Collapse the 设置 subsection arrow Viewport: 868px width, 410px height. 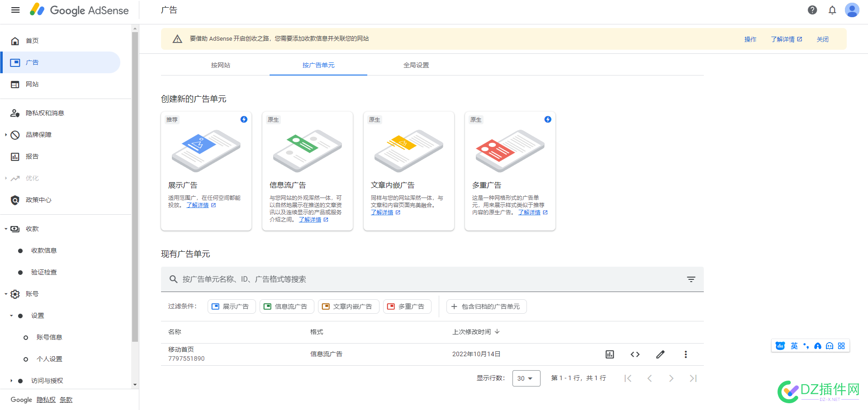(11, 316)
